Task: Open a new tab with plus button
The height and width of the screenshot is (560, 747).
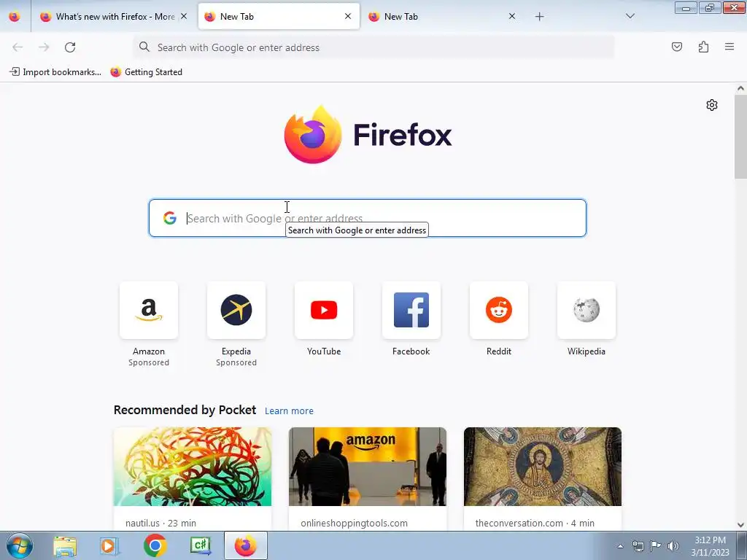Action: [539, 17]
